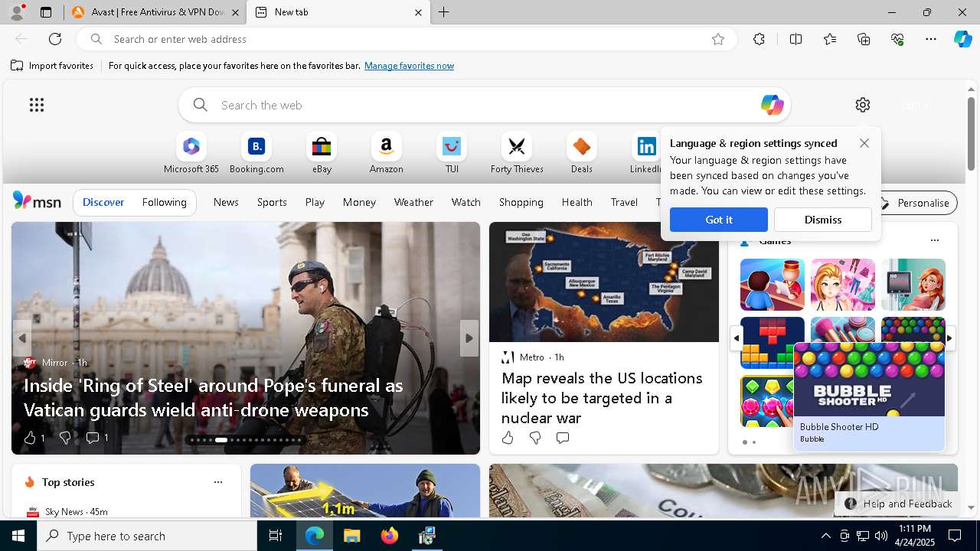Open the Sports category
The image size is (980, 551).
tap(272, 202)
